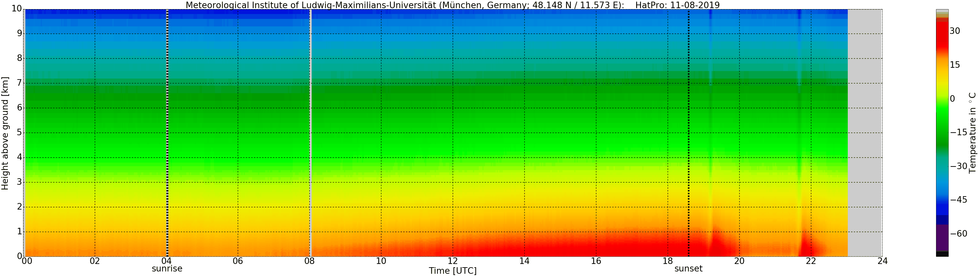The width and height of the screenshot is (980, 277).
Task: Click the sunrise dotted vertical line
Action: coord(167,133)
